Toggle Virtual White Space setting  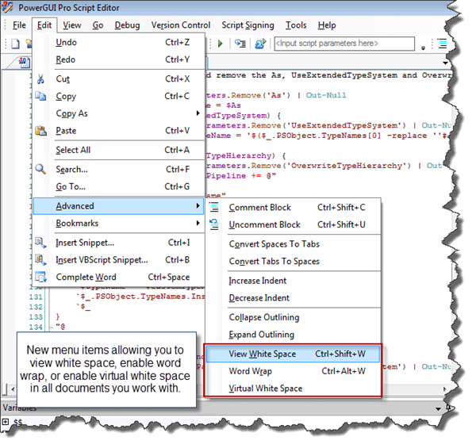[265, 389]
